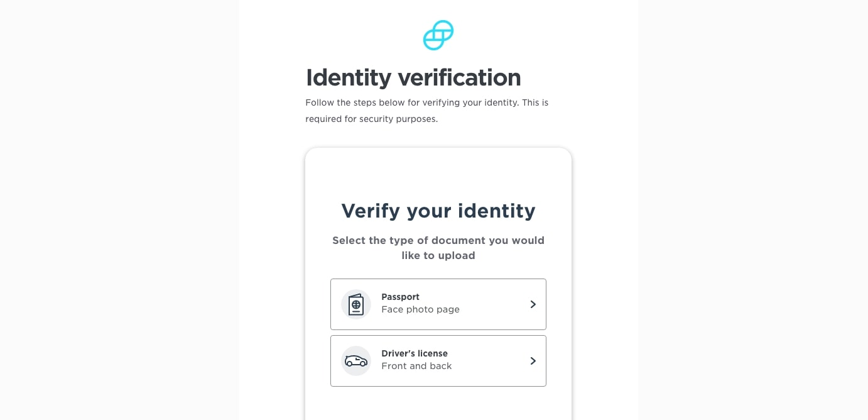Click the bold "Driver's license" label
The width and height of the screenshot is (868, 420).
[x=415, y=353]
